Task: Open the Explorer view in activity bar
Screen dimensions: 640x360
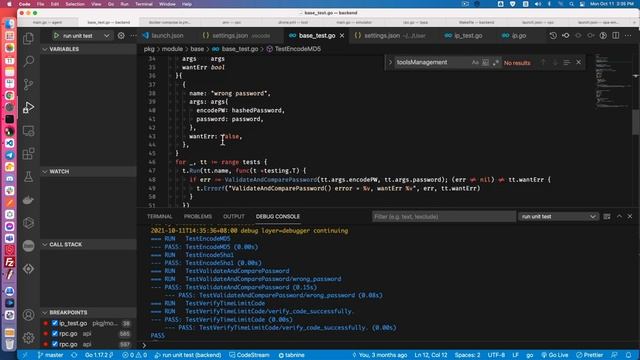Action: coord(28,38)
